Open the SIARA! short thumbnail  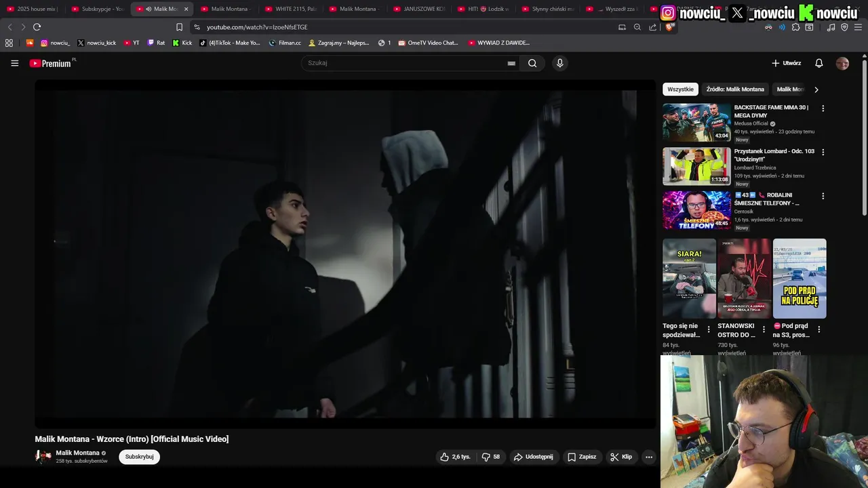689,279
